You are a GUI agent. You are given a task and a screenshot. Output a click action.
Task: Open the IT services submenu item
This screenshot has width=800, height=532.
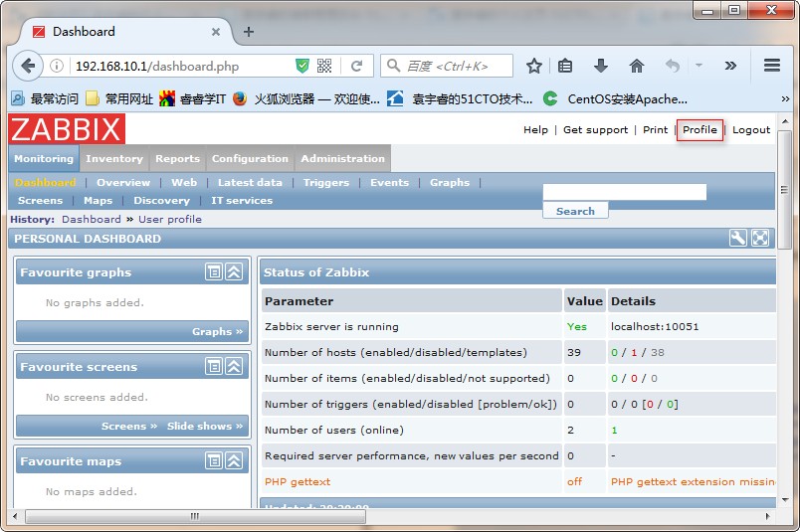click(x=242, y=201)
